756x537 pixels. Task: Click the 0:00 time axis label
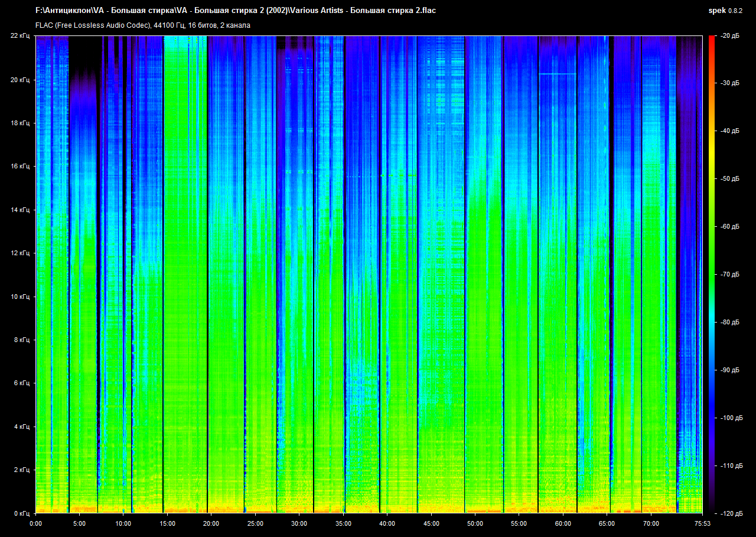pyautogui.click(x=35, y=523)
